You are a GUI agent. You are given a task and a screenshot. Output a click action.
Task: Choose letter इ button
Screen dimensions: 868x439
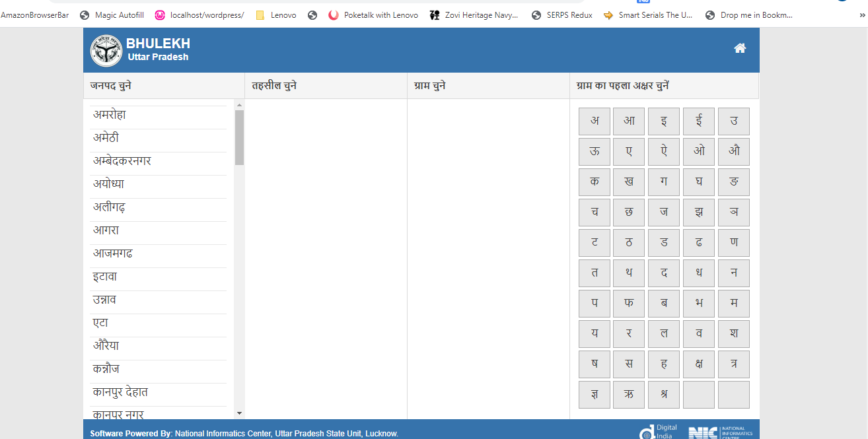[664, 121]
